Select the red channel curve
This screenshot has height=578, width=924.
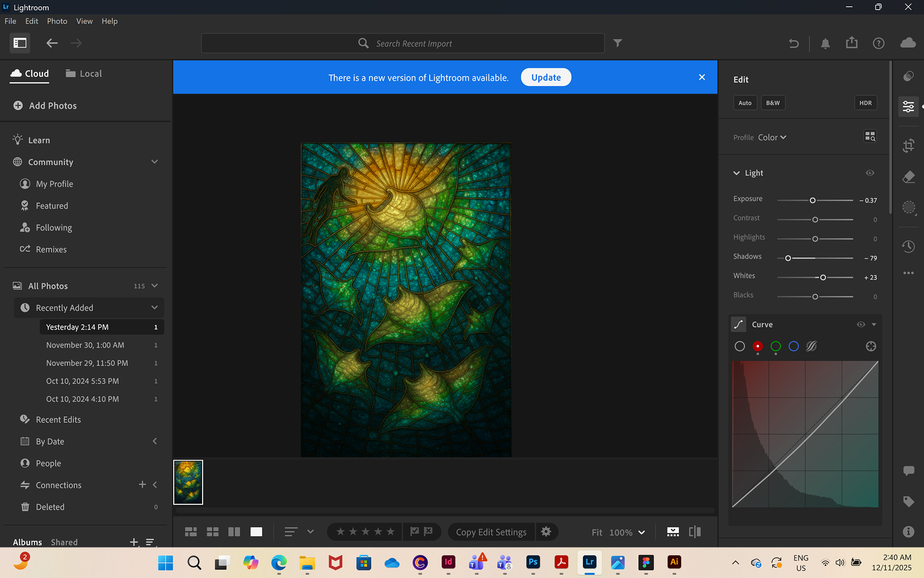[757, 346]
